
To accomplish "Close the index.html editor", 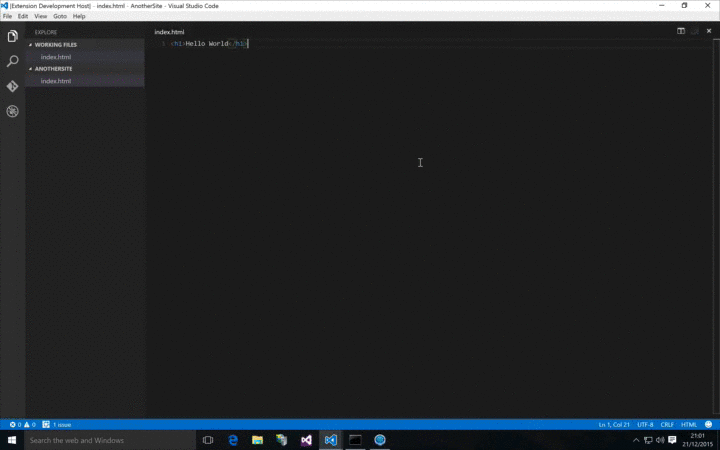I will [709, 31].
